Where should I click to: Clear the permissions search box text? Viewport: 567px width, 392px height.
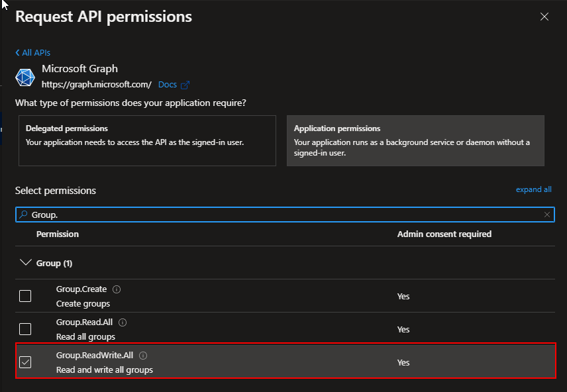point(547,215)
